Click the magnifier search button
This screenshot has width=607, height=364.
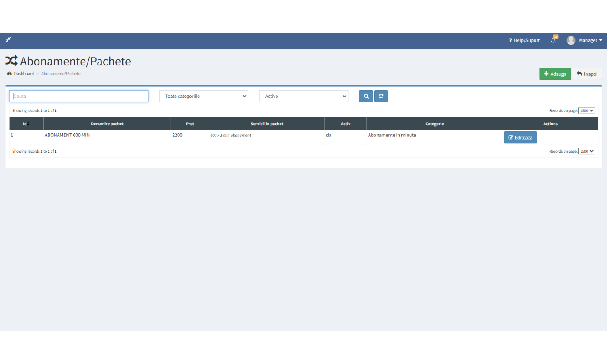366,96
